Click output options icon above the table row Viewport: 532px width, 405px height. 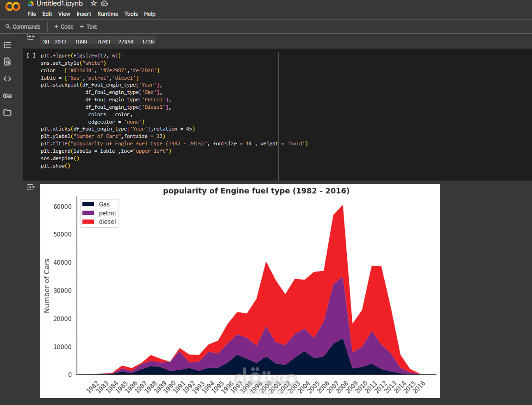[31, 37]
